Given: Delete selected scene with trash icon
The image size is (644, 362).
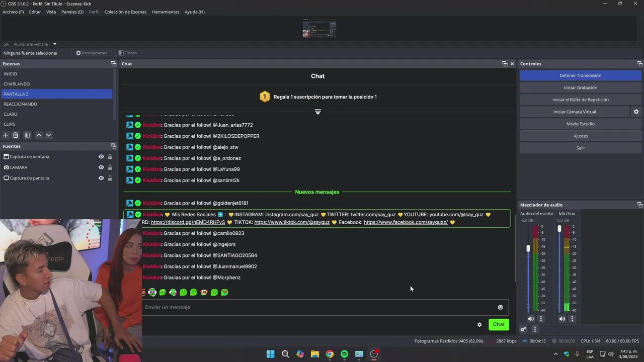Looking at the screenshot, I should click(16, 135).
